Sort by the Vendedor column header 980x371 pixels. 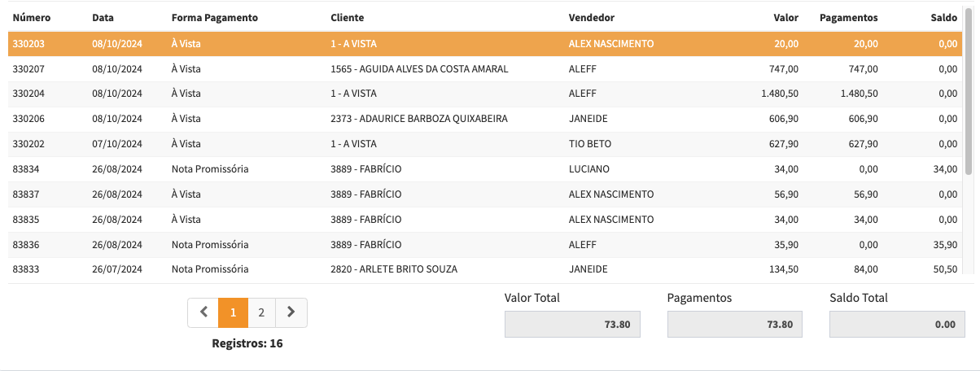pyautogui.click(x=591, y=17)
